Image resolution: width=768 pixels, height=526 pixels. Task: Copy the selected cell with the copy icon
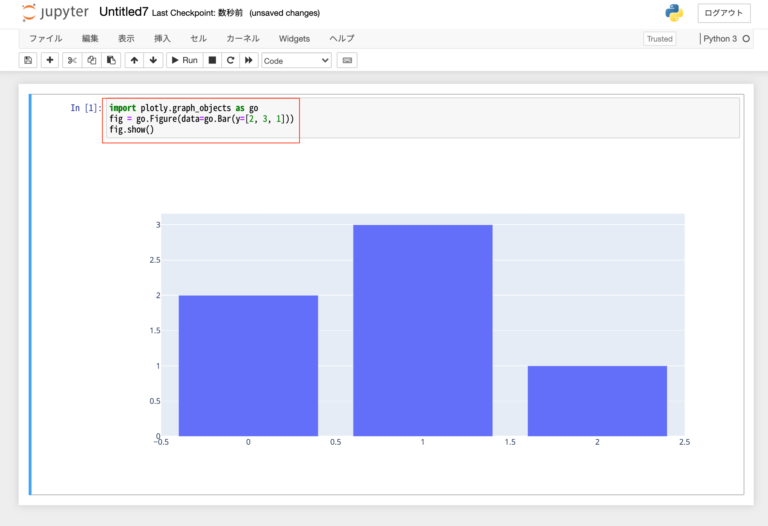tap(92, 60)
